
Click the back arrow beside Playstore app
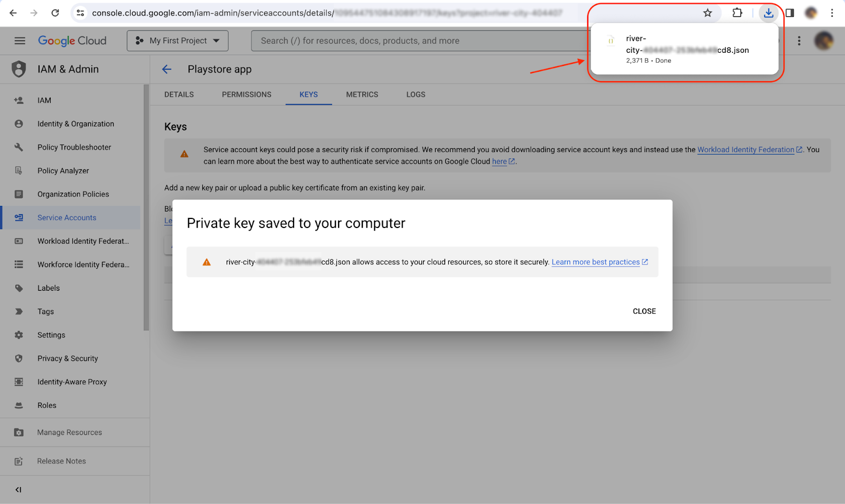[x=167, y=69]
